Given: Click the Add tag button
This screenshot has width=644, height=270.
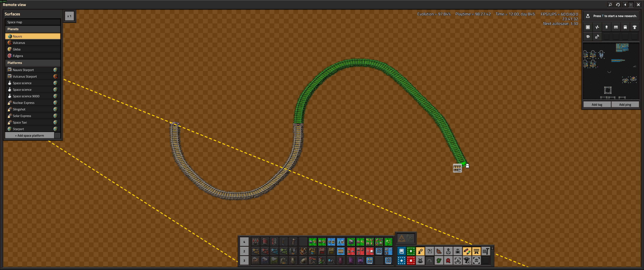Looking at the screenshot, I should pyautogui.click(x=597, y=104).
